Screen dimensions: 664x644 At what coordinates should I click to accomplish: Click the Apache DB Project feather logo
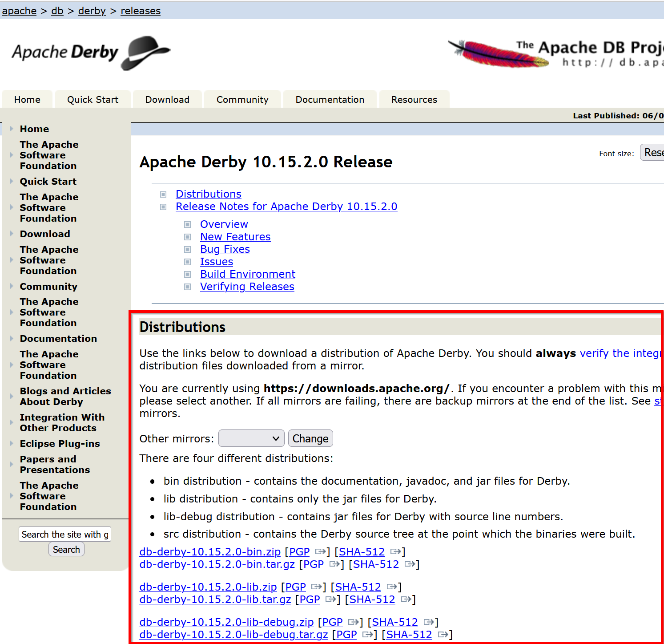555,53
